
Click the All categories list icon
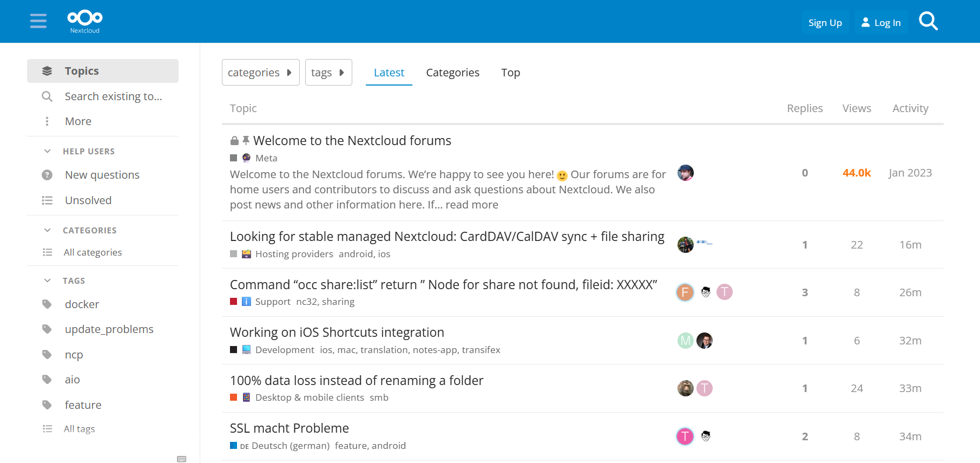[x=47, y=252]
